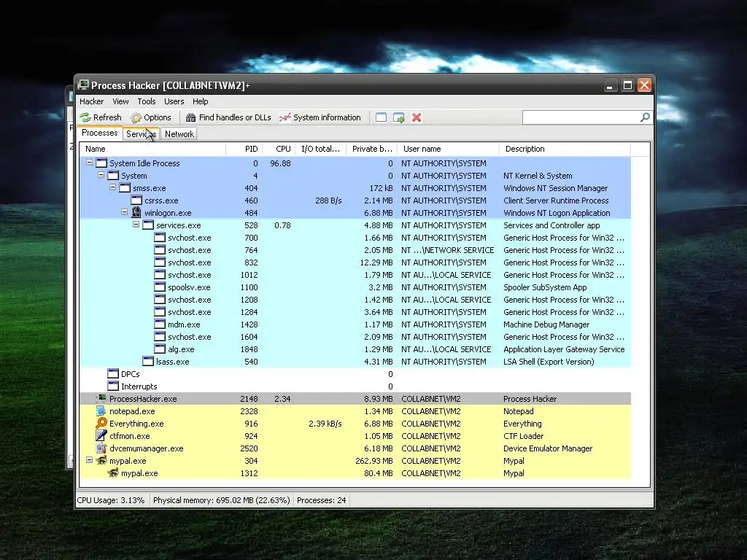747x560 pixels.
Task: Select the Processes tab
Action: (99, 133)
